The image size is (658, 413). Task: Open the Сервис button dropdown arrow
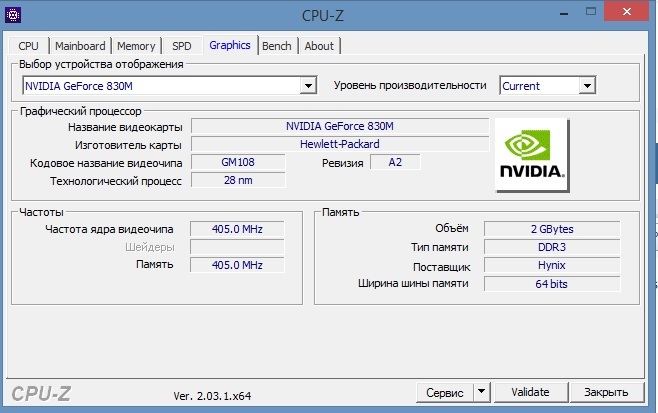pyautogui.click(x=482, y=391)
